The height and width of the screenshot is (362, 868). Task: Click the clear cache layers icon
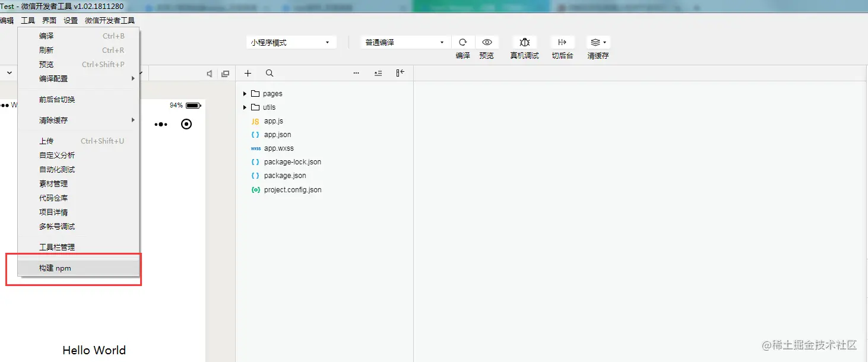[x=595, y=42]
